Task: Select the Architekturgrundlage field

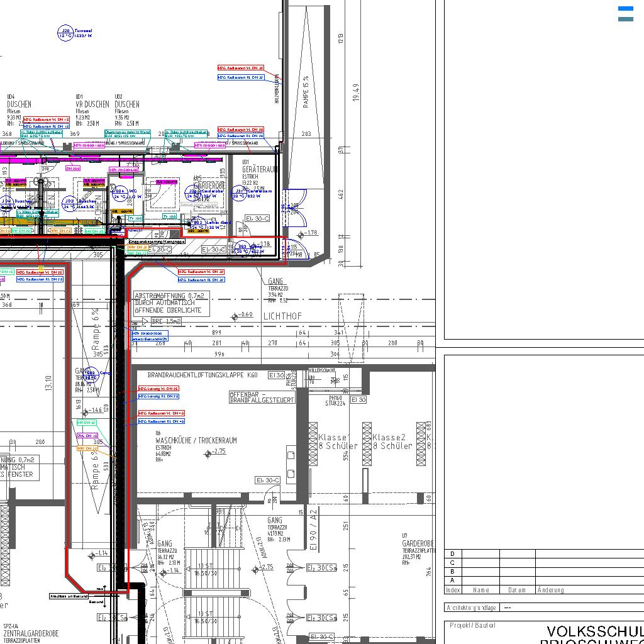Action: pyautogui.click(x=544, y=608)
